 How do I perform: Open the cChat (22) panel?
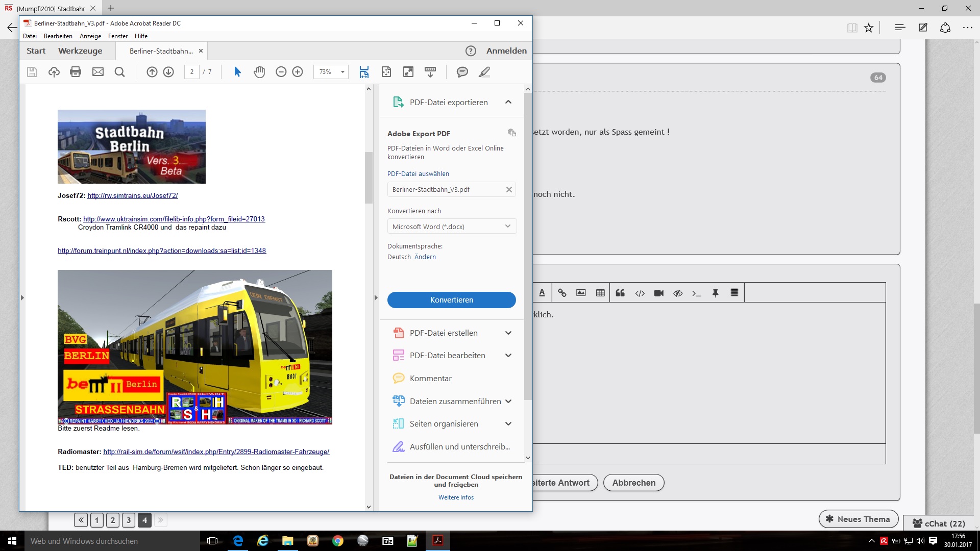pos(939,523)
